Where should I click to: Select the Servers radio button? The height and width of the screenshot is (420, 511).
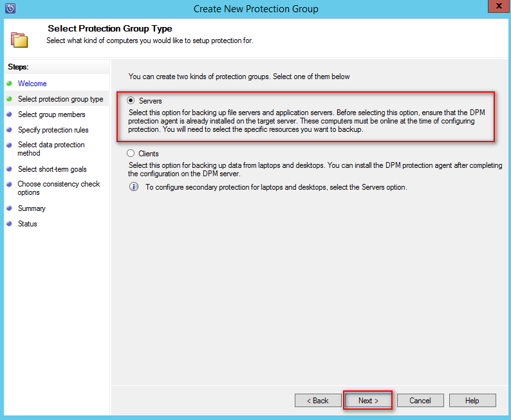coord(131,101)
